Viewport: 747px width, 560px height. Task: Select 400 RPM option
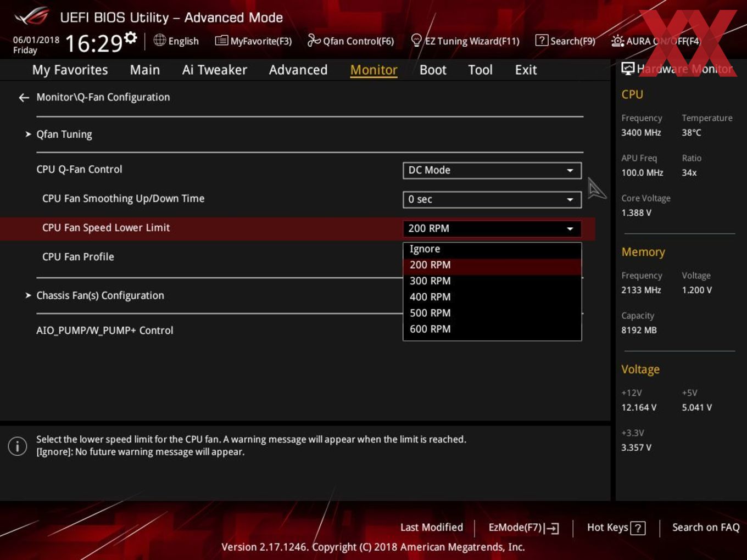tap(492, 297)
